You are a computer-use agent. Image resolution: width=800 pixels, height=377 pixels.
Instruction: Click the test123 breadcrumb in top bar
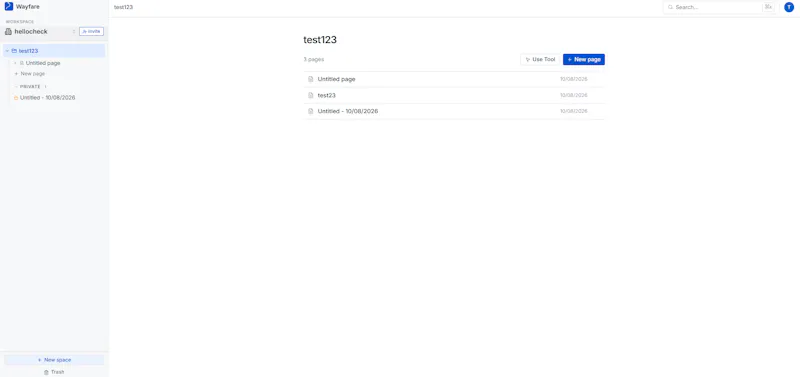coord(123,7)
